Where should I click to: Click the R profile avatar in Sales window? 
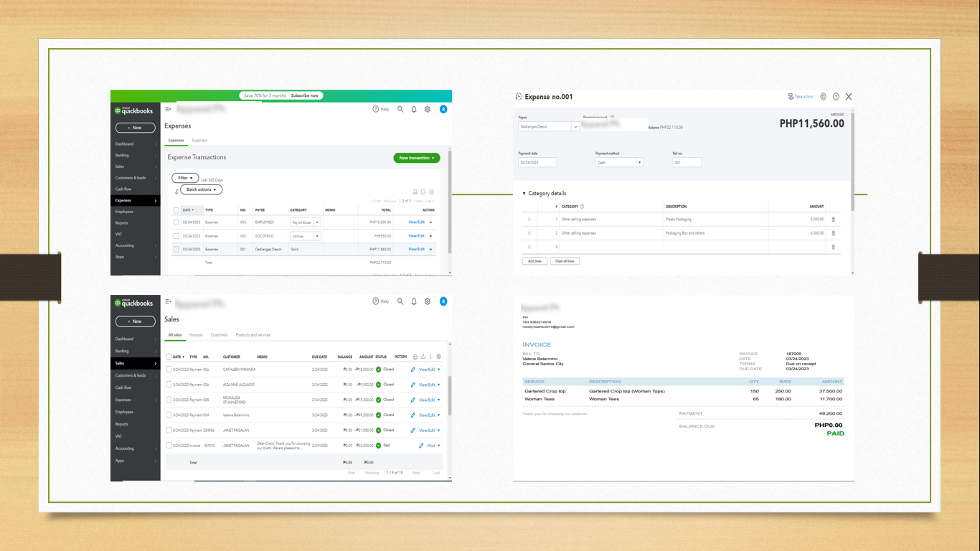point(443,301)
